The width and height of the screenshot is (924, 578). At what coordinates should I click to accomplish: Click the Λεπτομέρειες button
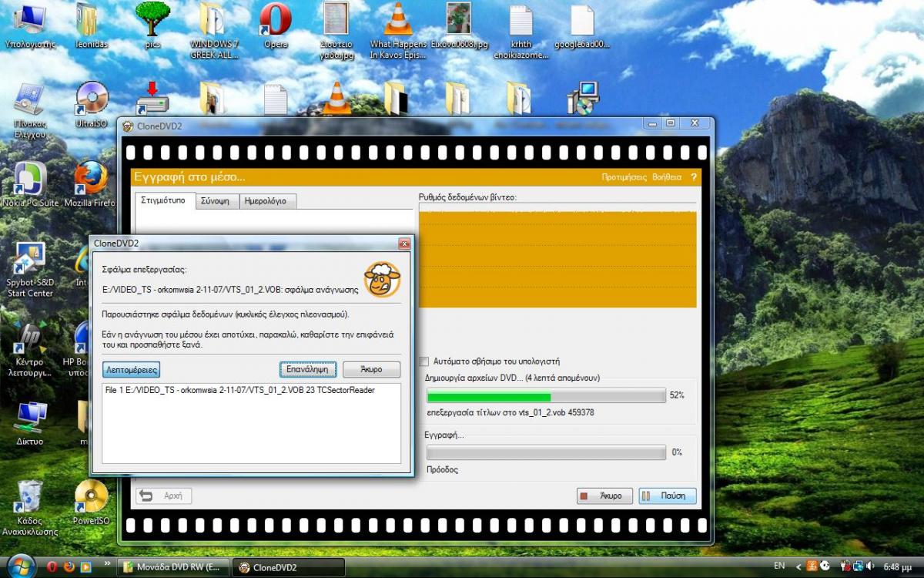click(x=131, y=369)
